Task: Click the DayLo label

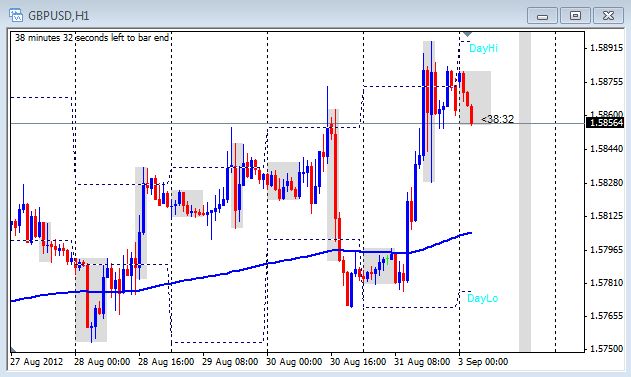Action: click(x=482, y=298)
